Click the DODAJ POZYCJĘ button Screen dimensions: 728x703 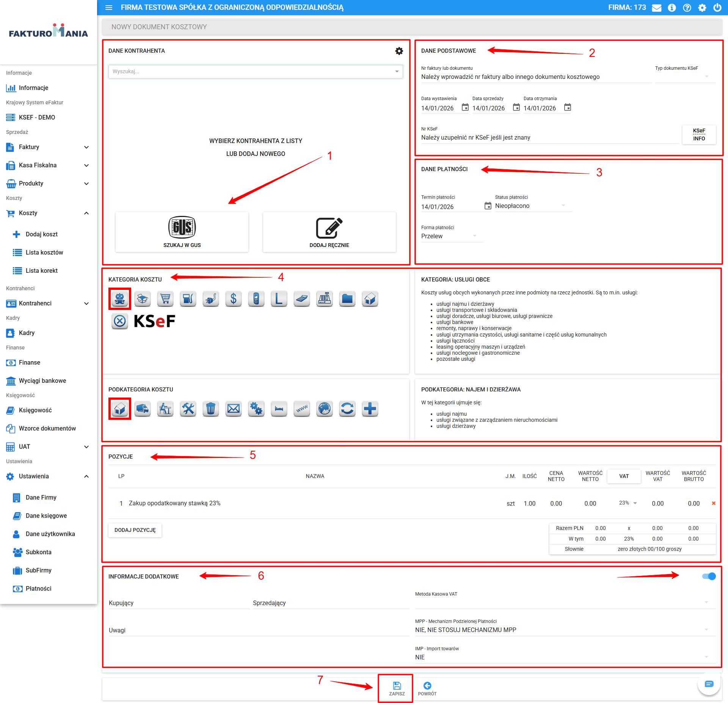135,530
